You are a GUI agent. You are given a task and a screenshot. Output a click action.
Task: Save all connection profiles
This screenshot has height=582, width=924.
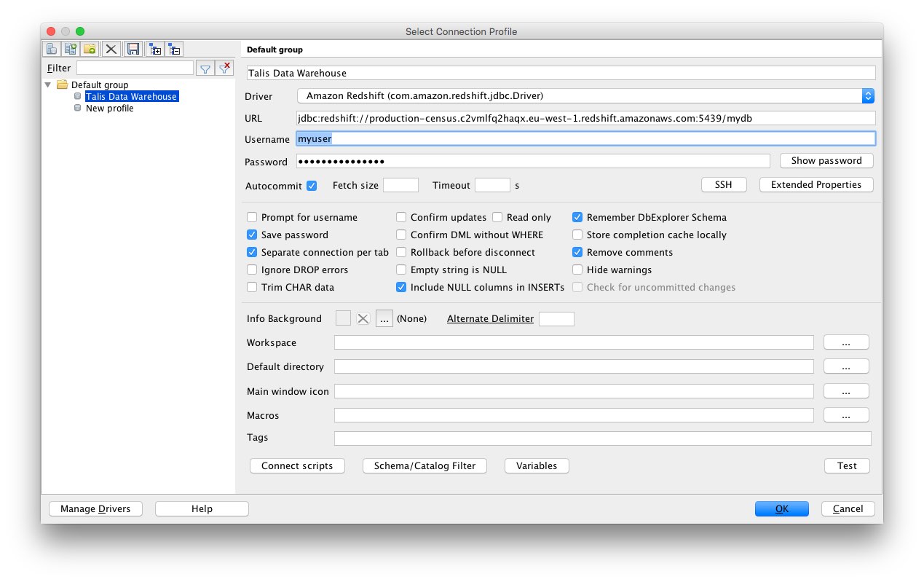(133, 48)
